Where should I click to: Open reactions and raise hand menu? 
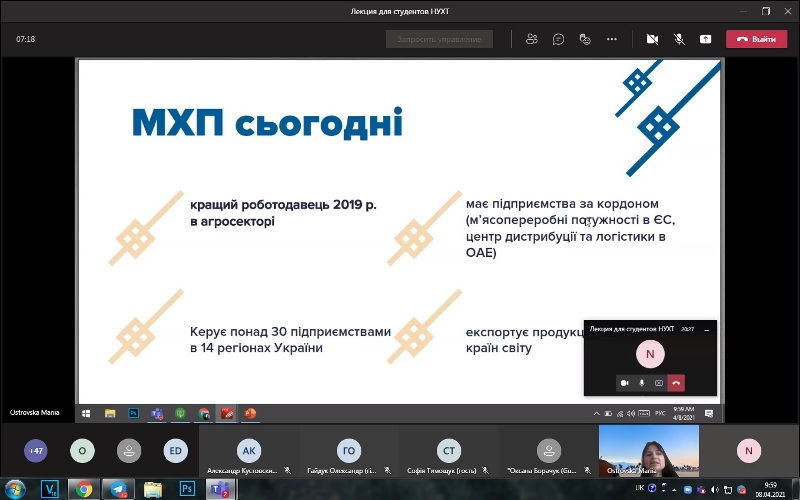click(x=585, y=39)
